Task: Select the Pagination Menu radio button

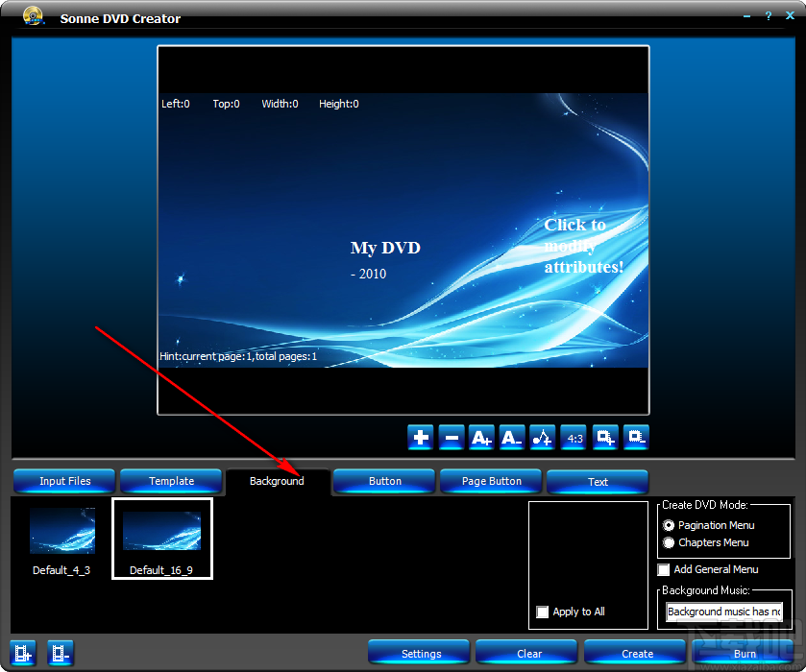Action: [x=669, y=525]
